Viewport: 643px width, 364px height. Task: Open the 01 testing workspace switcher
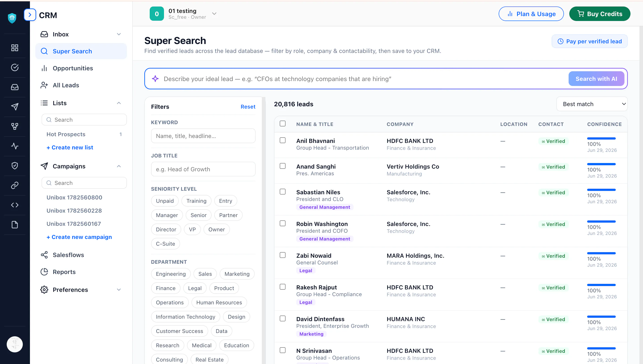183,14
